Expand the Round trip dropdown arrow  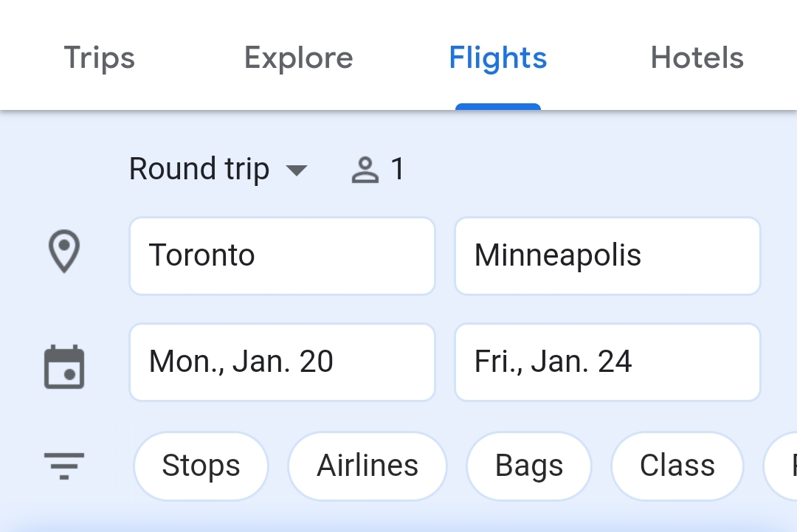[x=297, y=170]
